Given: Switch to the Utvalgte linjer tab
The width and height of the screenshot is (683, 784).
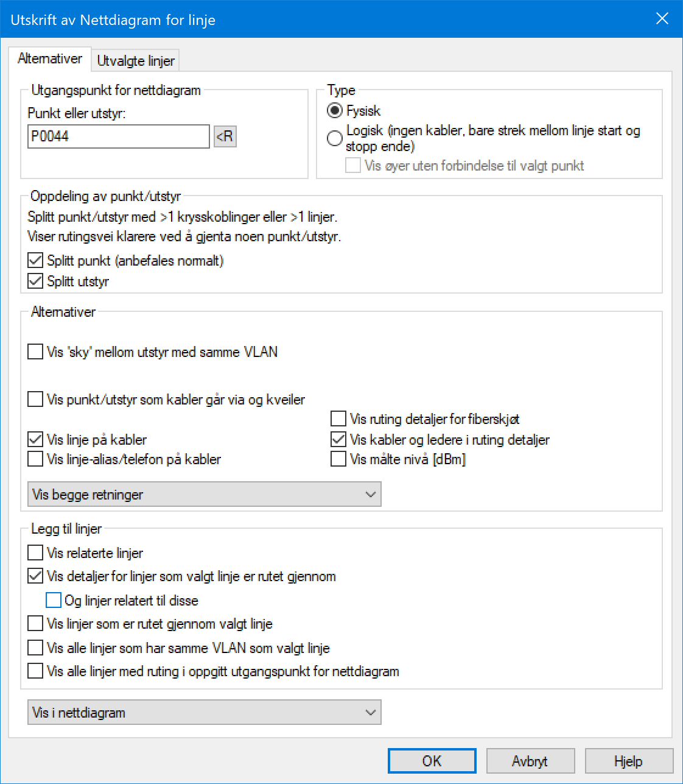Looking at the screenshot, I should pyautogui.click(x=136, y=61).
